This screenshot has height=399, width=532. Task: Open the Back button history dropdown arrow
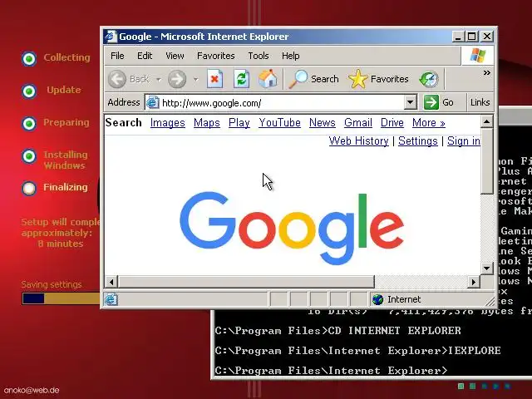(159, 80)
